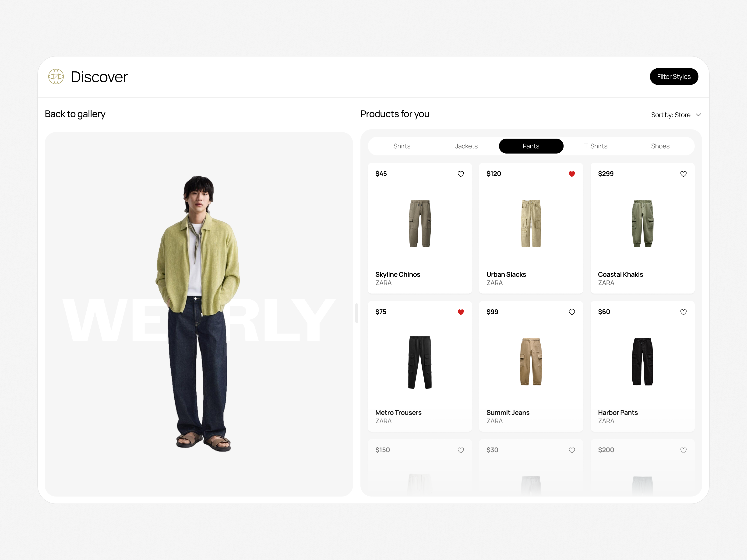Open the T-Shirts tab
747x560 pixels.
595,146
